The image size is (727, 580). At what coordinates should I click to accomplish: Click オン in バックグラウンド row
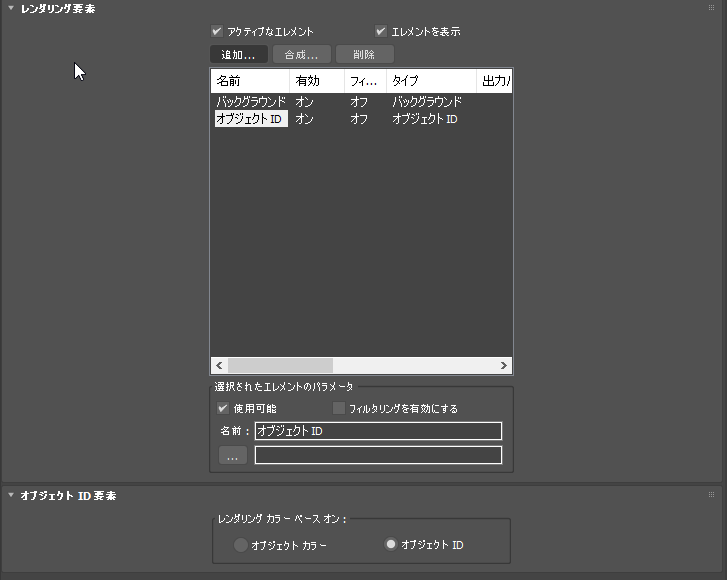[x=304, y=102]
